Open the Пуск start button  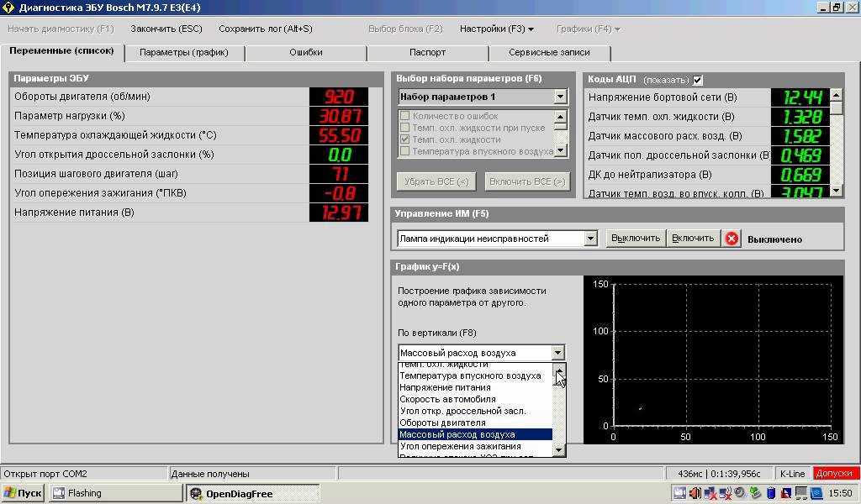(23, 493)
